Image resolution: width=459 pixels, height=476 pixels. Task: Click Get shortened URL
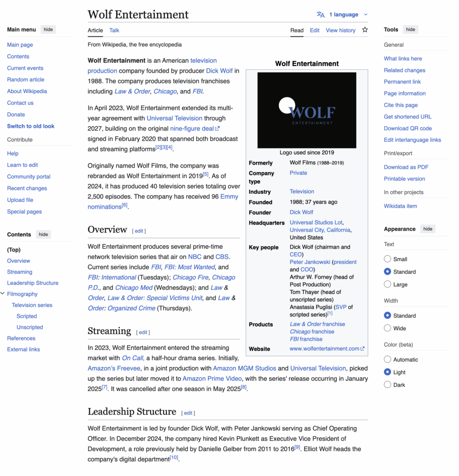(x=408, y=117)
